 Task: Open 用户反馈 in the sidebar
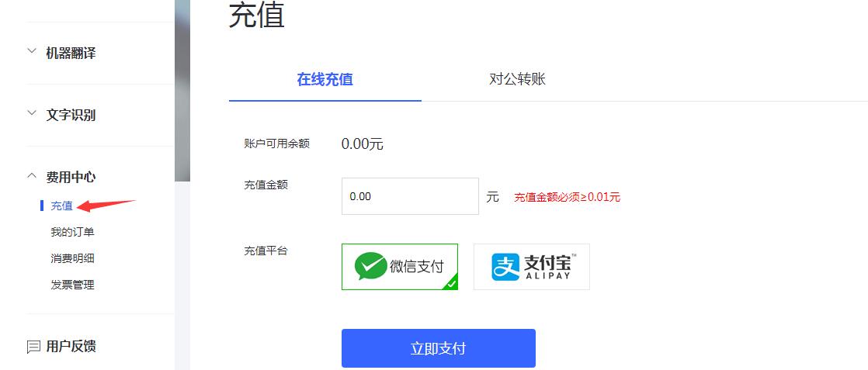[x=71, y=346]
